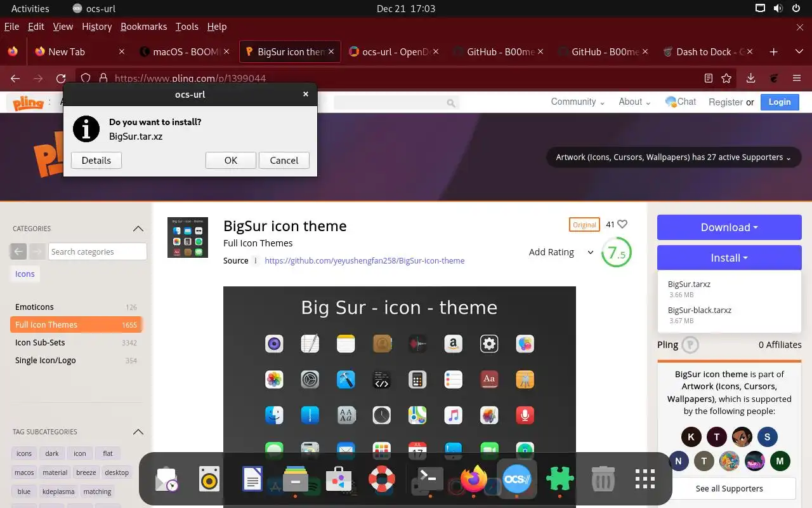
Task: Toggle reader view in address bar
Action: click(x=709, y=79)
